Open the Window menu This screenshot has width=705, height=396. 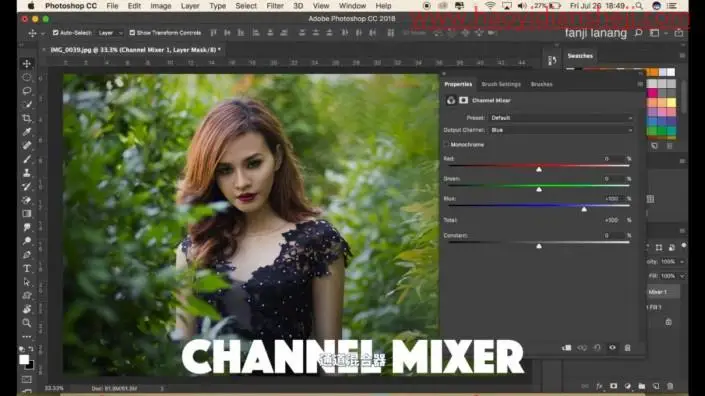tap(352, 6)
